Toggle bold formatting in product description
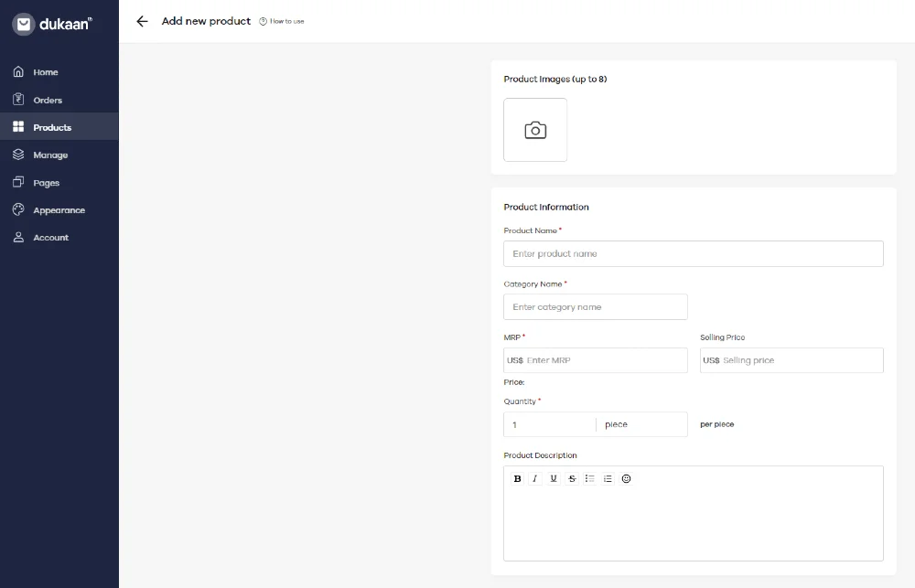 coord(517,478)
